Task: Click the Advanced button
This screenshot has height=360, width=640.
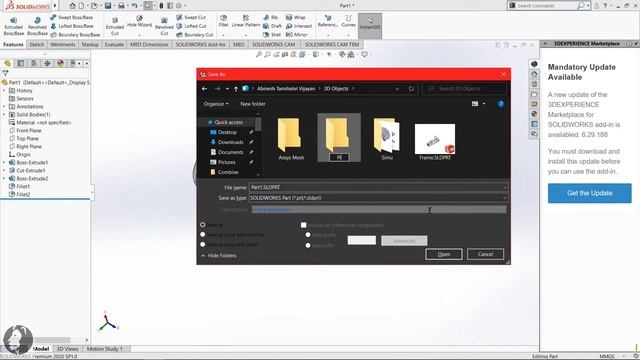Action: [404, 241]
